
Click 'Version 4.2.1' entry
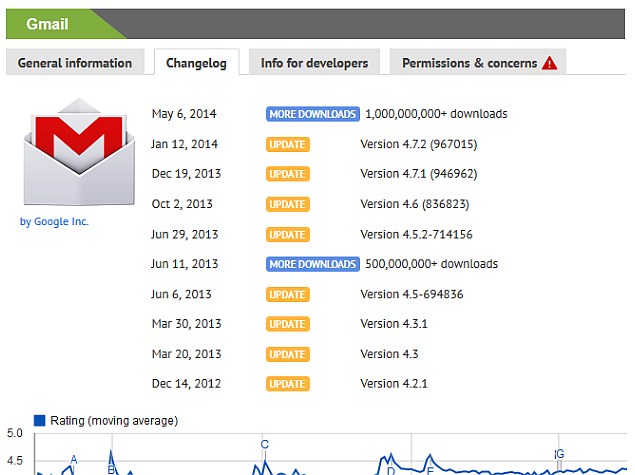click(394, 383)
